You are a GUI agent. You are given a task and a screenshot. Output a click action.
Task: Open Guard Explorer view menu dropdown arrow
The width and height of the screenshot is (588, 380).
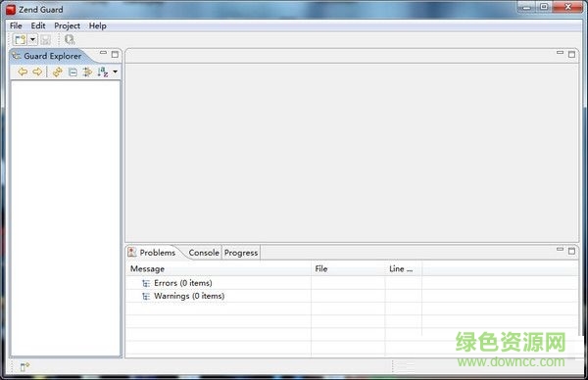[x=115, y=71]
